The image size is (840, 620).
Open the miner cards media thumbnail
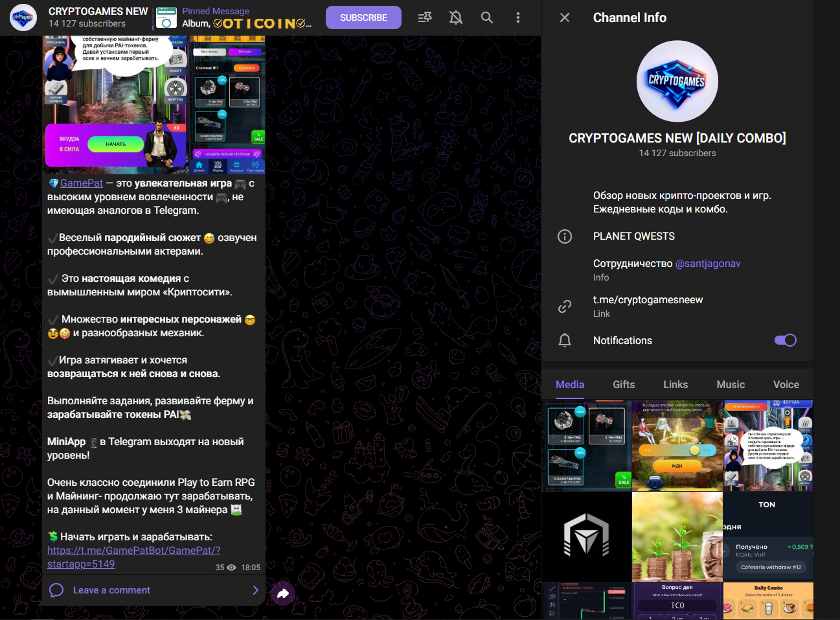(587, 446)
